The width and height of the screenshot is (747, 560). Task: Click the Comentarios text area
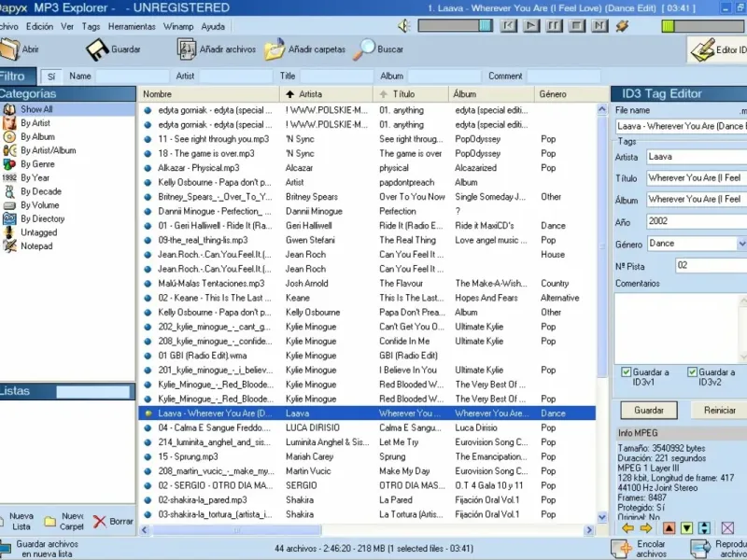(x=681, y=329)
